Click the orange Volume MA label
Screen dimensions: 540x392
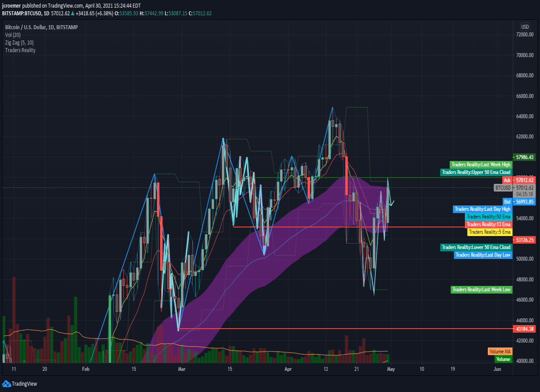(x=500, y=352)
